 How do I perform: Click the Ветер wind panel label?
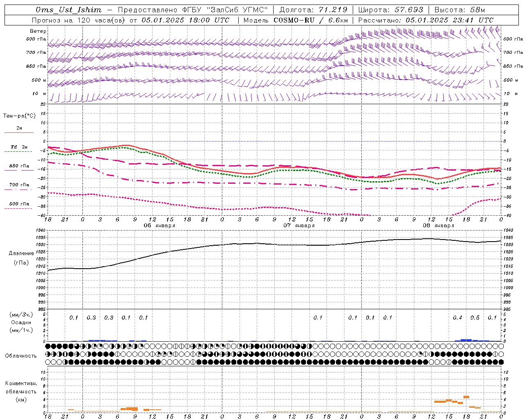click(x=38, y=31)
